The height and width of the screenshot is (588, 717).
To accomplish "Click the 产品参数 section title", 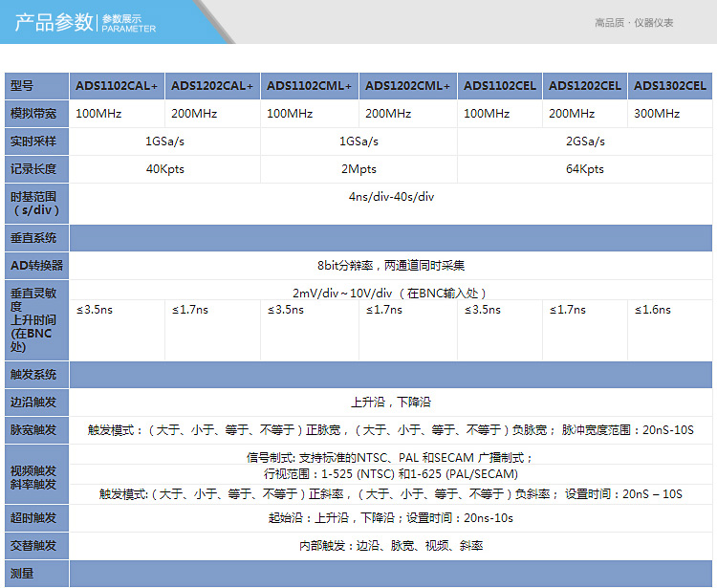I will 54,23.
